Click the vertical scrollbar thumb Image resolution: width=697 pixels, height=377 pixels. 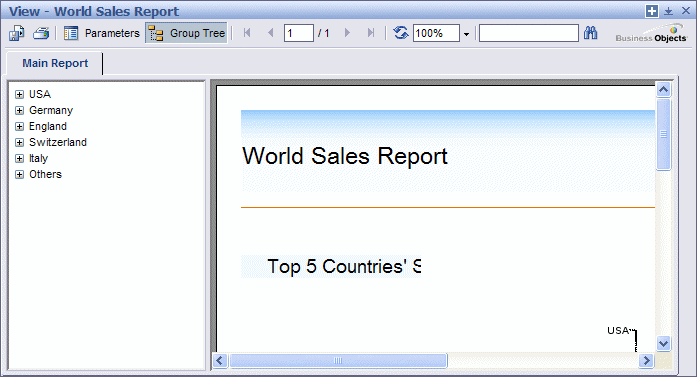663,134
